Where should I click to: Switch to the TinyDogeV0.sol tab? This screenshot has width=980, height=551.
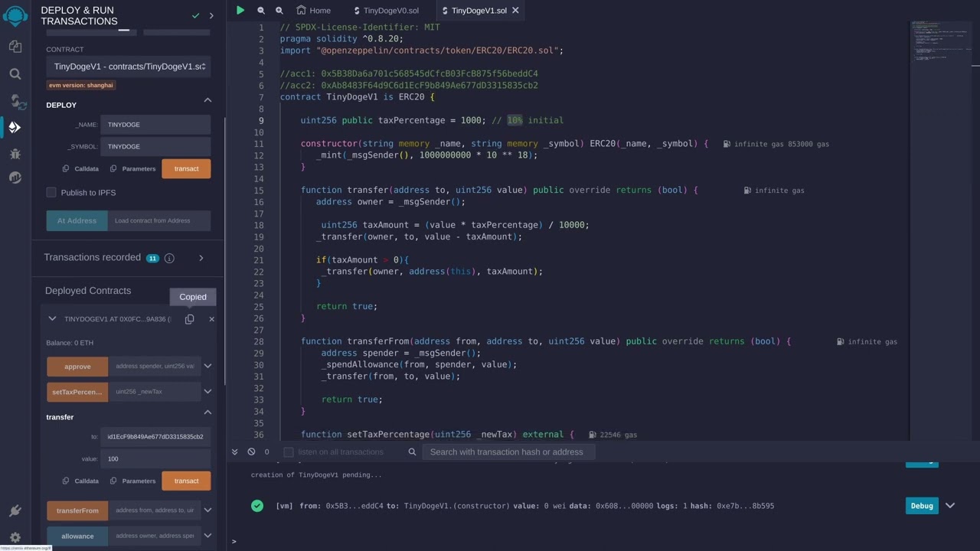[x=386, y=11]
